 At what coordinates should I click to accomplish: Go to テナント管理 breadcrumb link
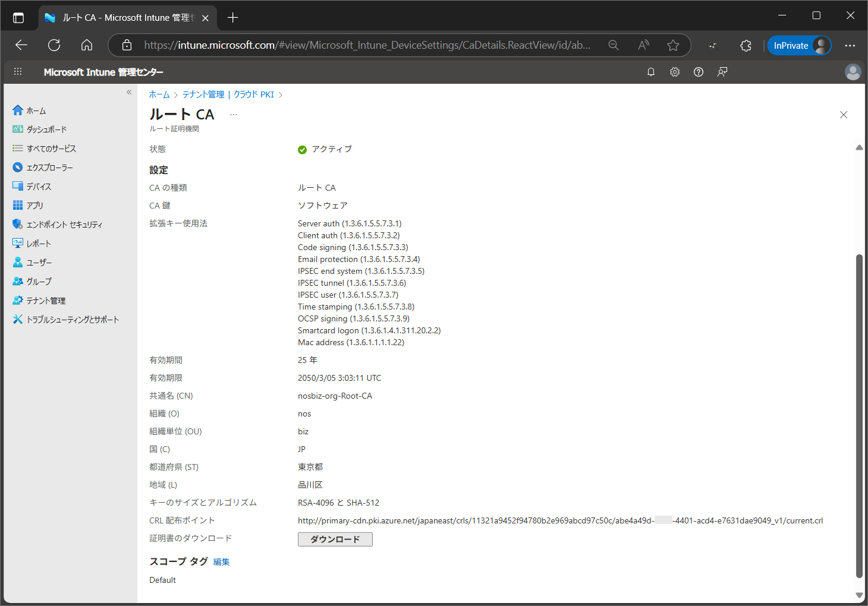tap(203, 94)
